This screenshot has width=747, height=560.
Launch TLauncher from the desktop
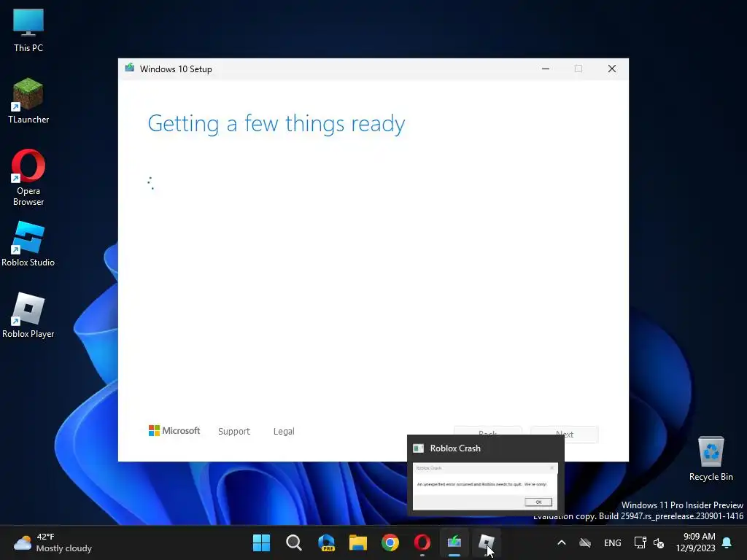click(x=28, y=101)
